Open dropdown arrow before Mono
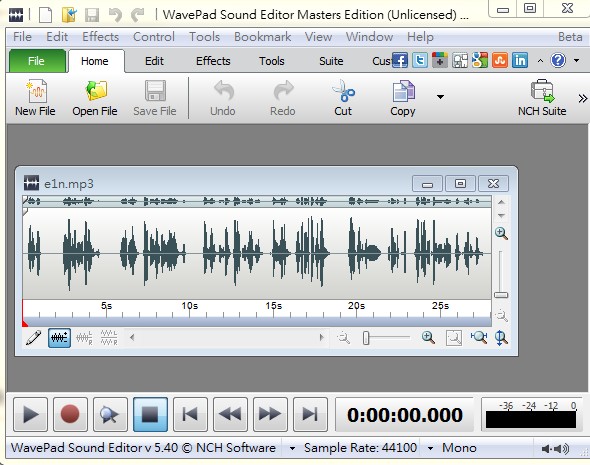The height and width of the screenshot is (465, 590). pyautogui.click(x=430, y=448)
